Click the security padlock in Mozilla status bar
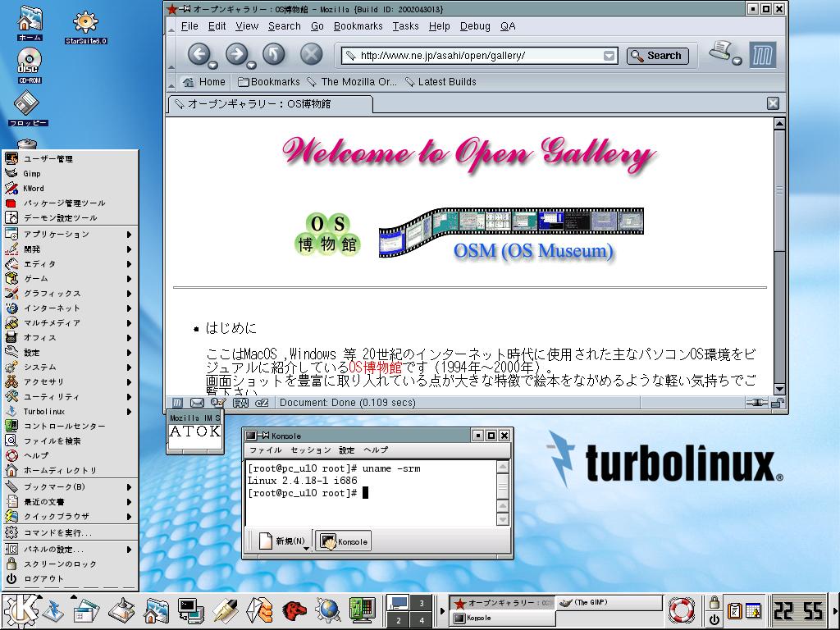Image resolution: width=840 pixels, height=630 pixels. 778,403
